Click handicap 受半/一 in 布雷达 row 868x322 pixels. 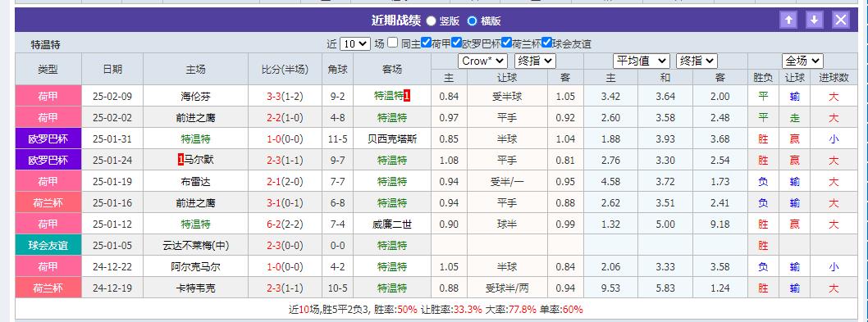click(x=507, y=181)
